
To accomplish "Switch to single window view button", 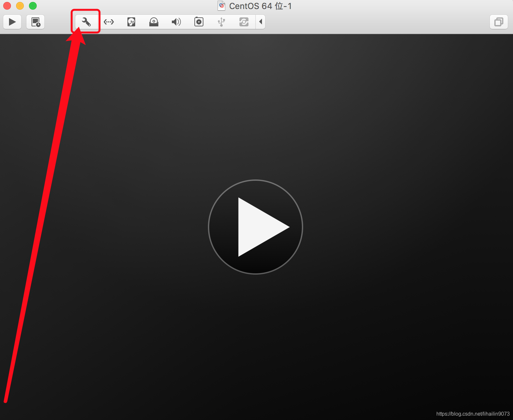I will point(499,22).
